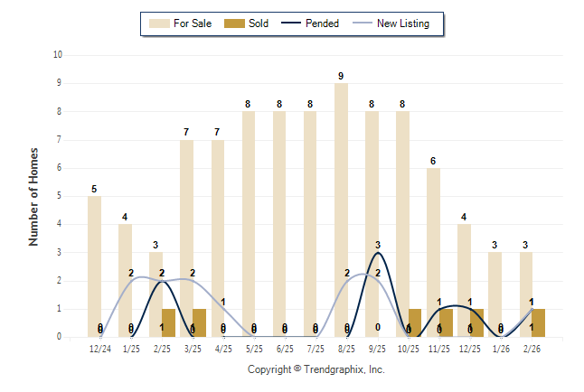The width and height of the screenshot is (584, 392).
Task: Toggle the Sold series label in legend
Action: click(x=259, y=23)
